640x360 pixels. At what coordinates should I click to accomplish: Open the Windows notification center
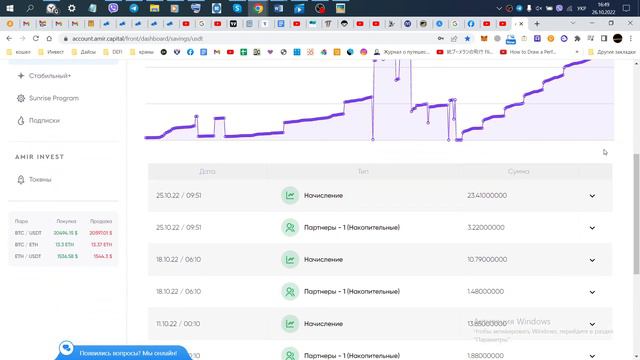pyautogui.click(x=627, y=8)
